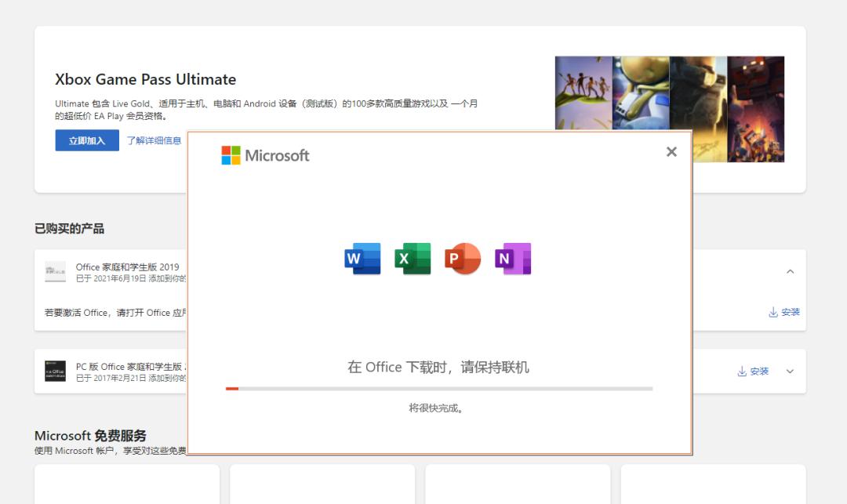Click the leftmost game artwork in the banner
The width and height of the screenshot is (847, 504).
tap(582, 92)
